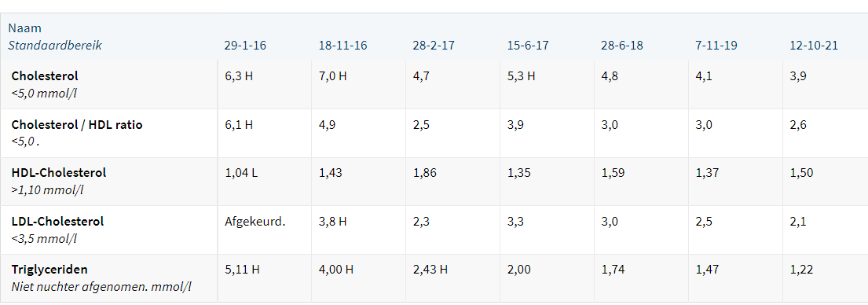Open the HDL-Cholesterol test name
The image size is (868, 305).
59,173
